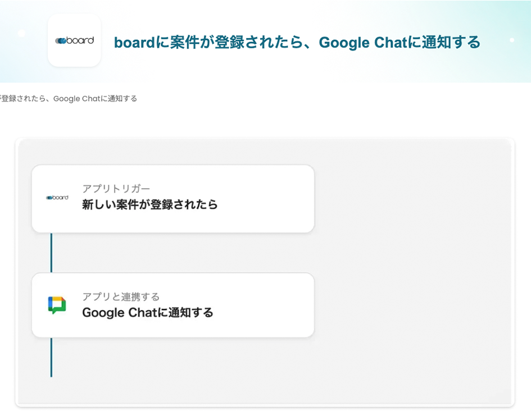Click the page title boardに案件が登録されたら、Google Chatに通知する

(x=297, y=42)
